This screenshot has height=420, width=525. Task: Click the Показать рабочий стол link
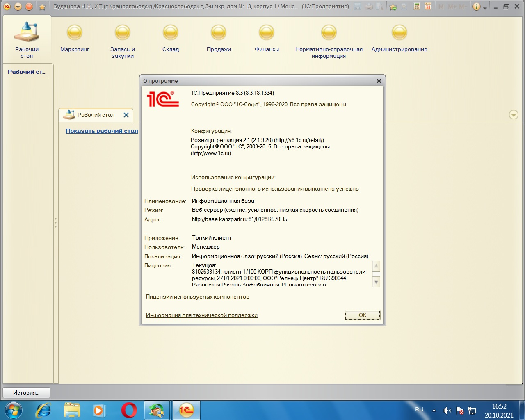coord(102,131)
